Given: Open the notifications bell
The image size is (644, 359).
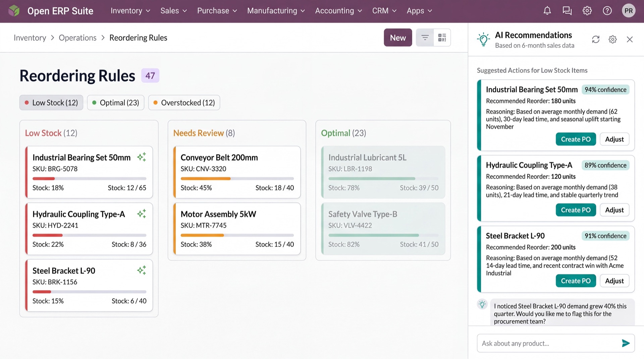Looking at the screenshot, I should (547, 11).
